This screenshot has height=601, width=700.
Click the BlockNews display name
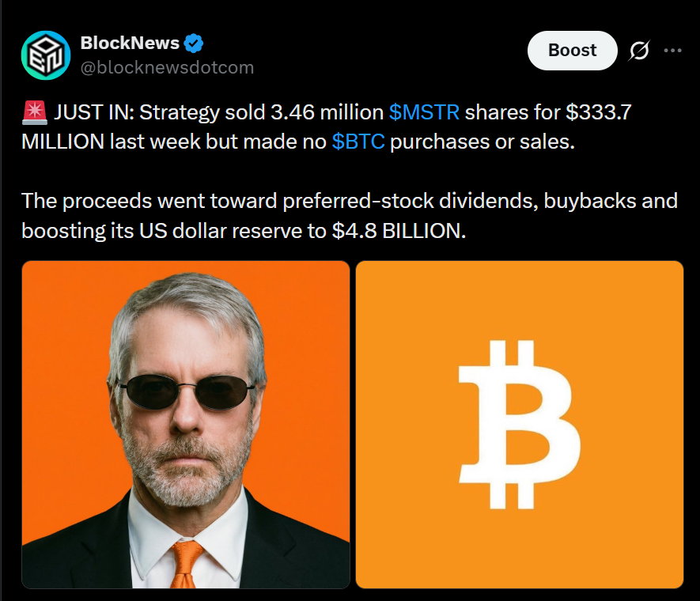[130, 43]
